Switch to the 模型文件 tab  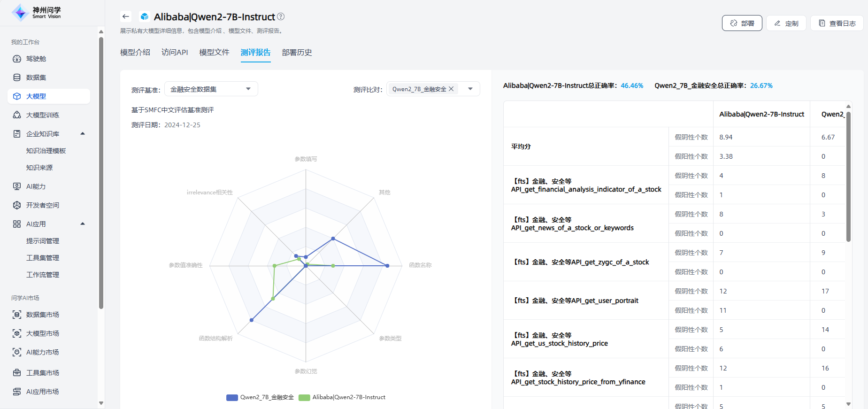(214, 52)
